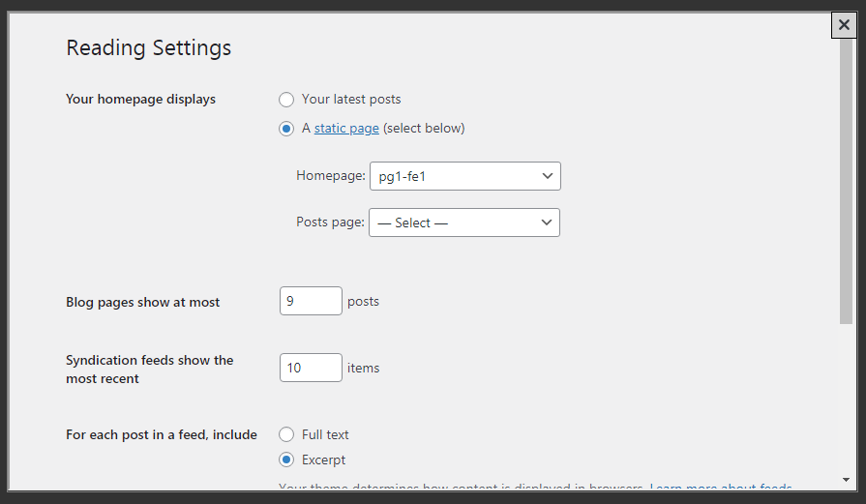Screen dimensions: 866x504
Task: Click the syndication feeds items number field
Action: (311, 368)
